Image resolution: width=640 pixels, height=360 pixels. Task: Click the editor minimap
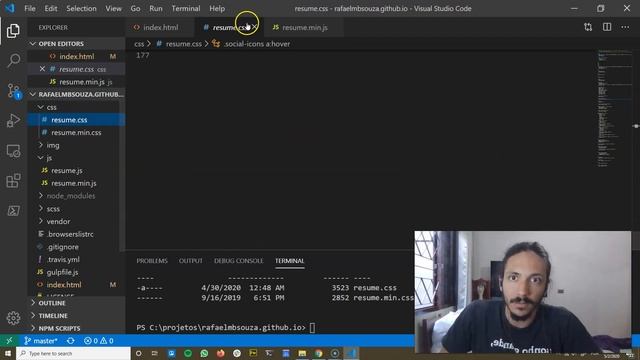[x=614, y=108]
